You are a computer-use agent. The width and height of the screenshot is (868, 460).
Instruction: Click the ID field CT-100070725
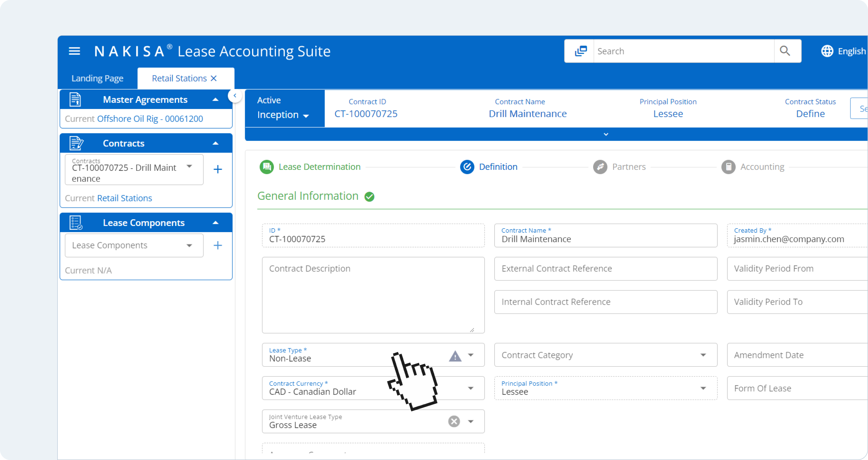(373, 235)
